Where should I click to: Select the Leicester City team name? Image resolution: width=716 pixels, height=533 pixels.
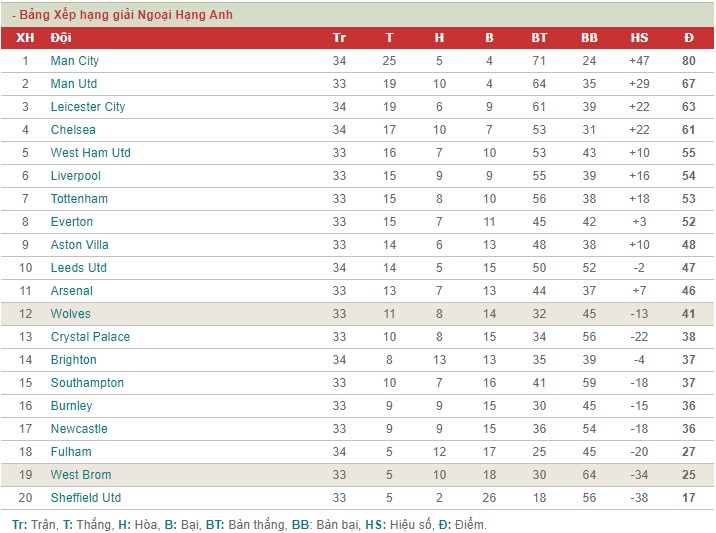coord(88,107)
